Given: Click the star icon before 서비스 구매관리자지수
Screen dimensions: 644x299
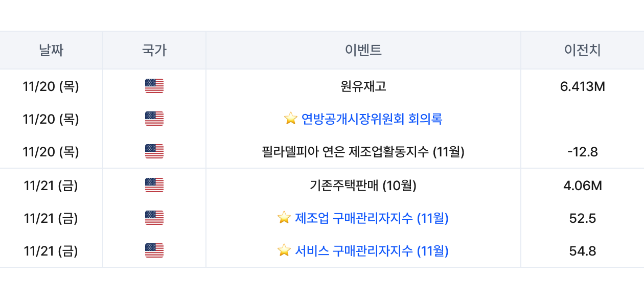Looking at the screenshot, I should pos(284,251).
